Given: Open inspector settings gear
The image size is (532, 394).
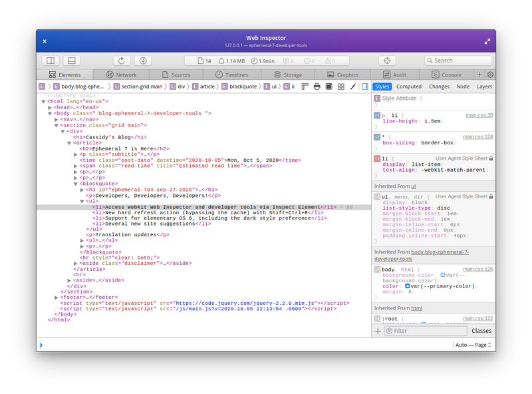Looking at the screenshot, I should tap(490, 75).
